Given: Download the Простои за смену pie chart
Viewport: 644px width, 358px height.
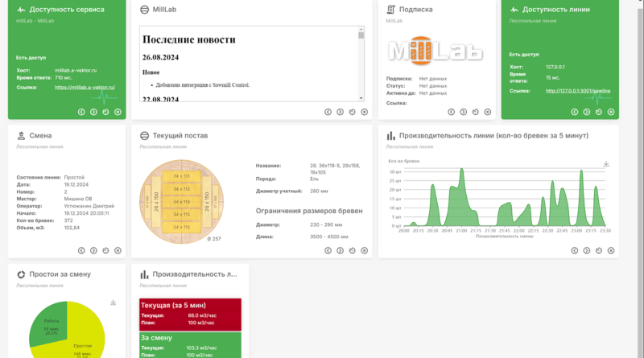Looking at the screenshot, I should 113,302.
